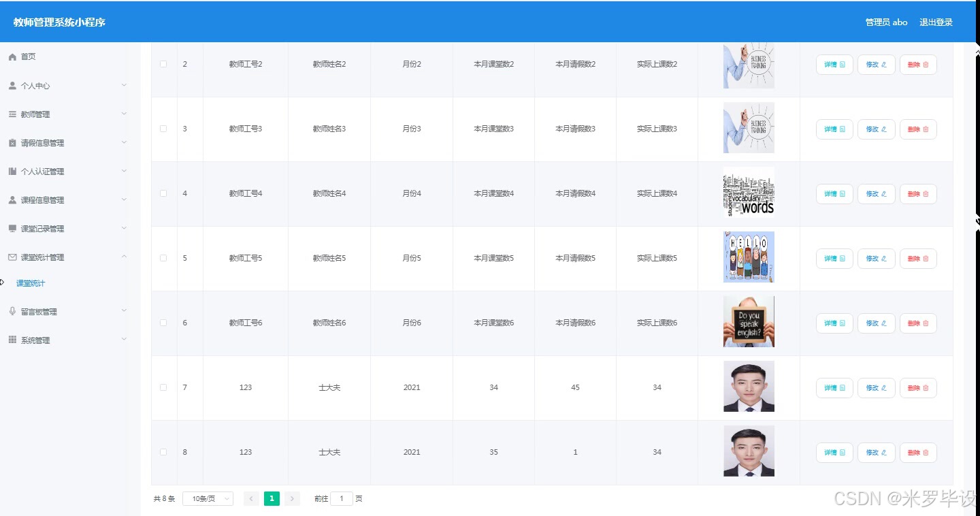Viewport: 980px width, 516px height.
Task: Open the portrait photo in row 7
Action: (x=749, y=386)
